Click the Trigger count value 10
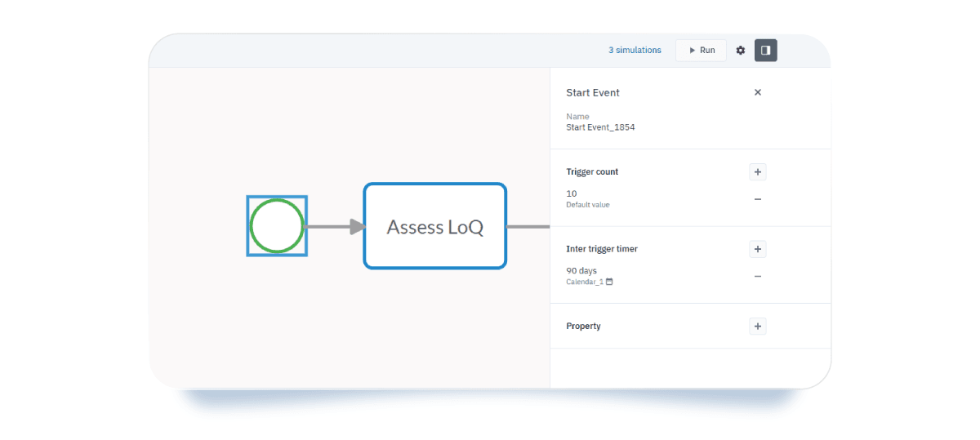Screen dimensions: 980x440 (x=572, y=193)
